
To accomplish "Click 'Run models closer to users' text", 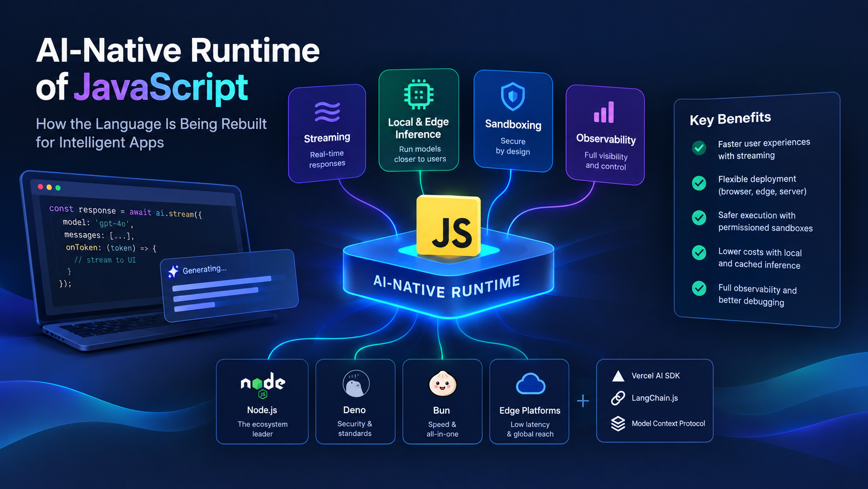I will (420, 154).
